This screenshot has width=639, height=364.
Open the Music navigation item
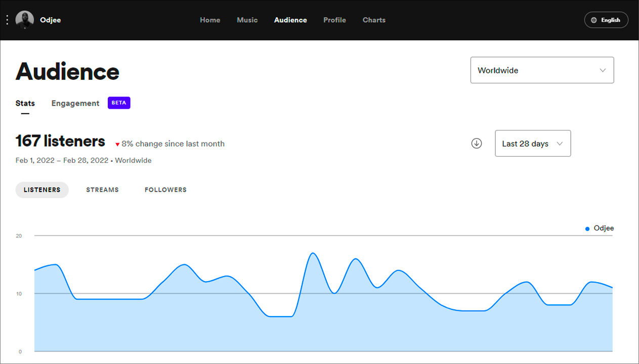point(247,20)
